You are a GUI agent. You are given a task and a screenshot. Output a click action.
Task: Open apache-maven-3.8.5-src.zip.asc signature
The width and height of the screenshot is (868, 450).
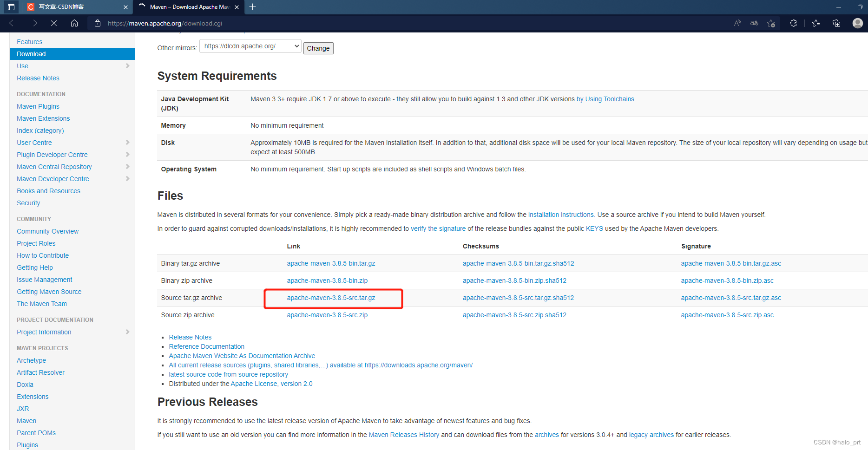point(727,315)
